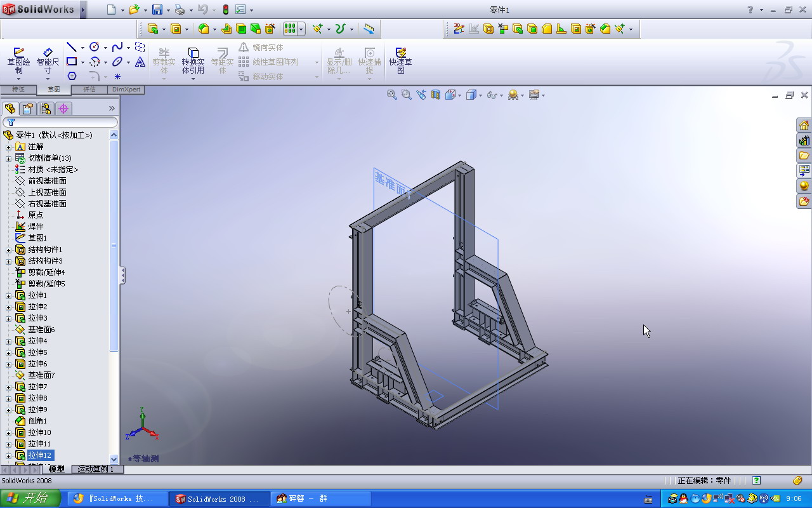
Task: Click the feature tree filter field
Action: tap(60, 122)
